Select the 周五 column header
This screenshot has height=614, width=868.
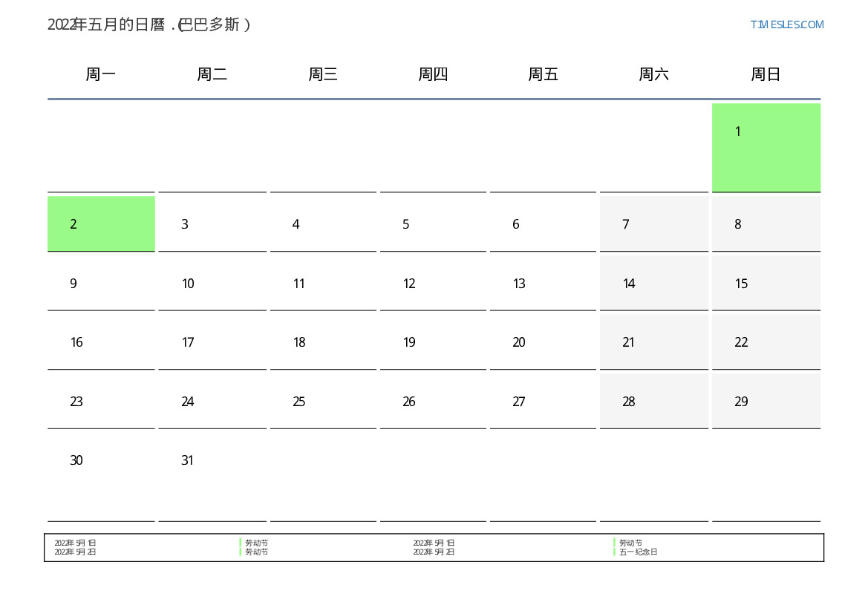click(x=543, y=74)
